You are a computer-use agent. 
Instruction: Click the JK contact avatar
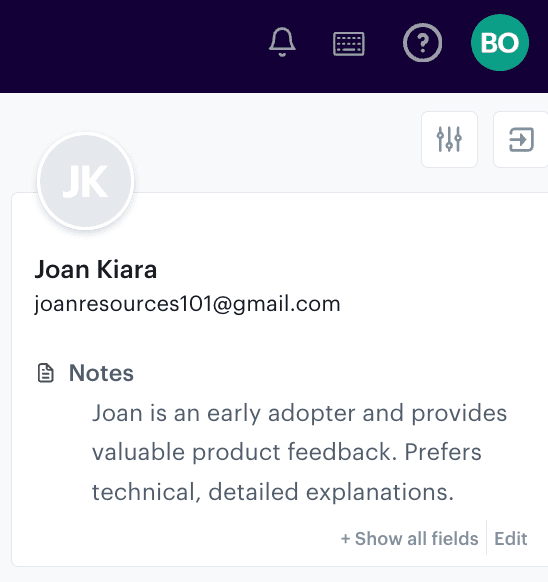pyautogui.click(x=86, y=181)
